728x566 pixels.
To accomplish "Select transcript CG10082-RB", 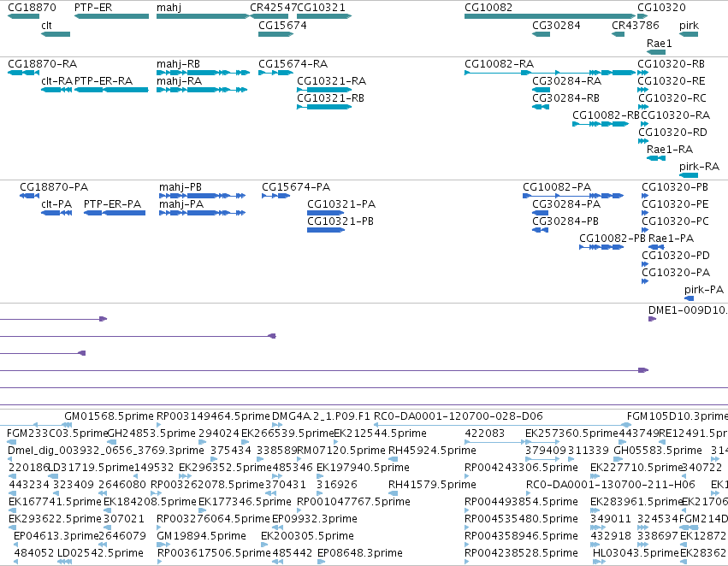I will (x=606, y=115).
